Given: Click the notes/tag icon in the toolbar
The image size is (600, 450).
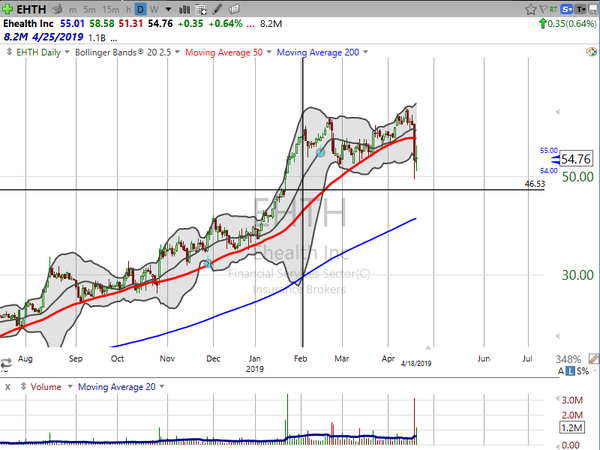Looking at the screenshot, I should click(x=235, y=9).
